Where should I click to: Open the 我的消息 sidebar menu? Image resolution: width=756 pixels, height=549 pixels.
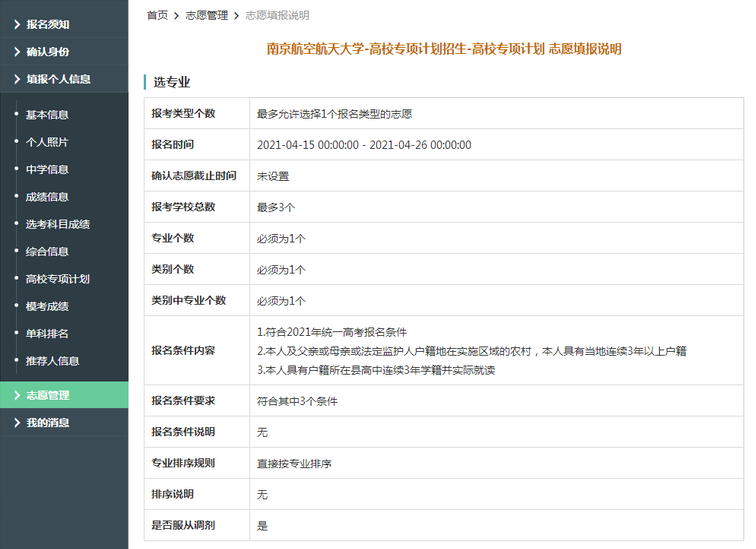point(64,423)
